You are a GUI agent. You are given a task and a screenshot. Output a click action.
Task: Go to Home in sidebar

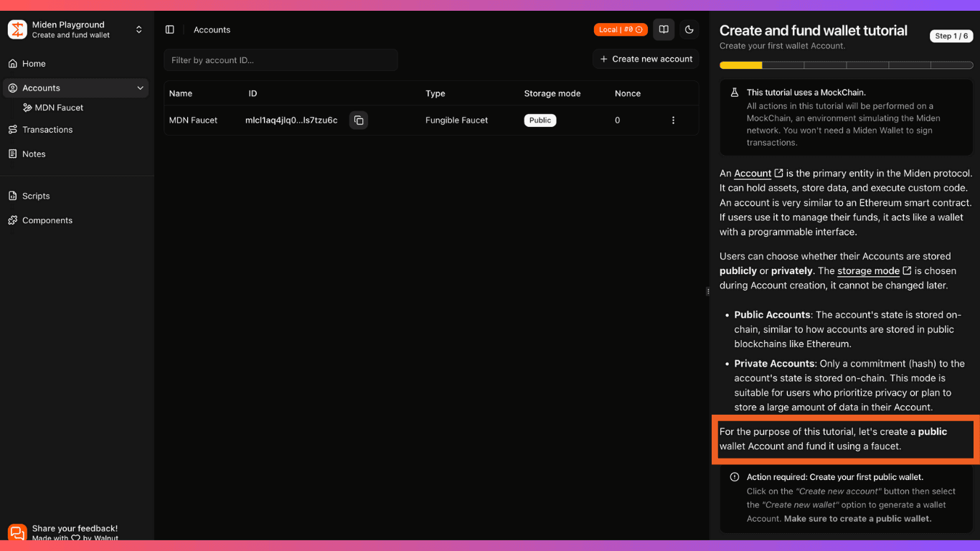pyautogui.click(x=77, y=64)
